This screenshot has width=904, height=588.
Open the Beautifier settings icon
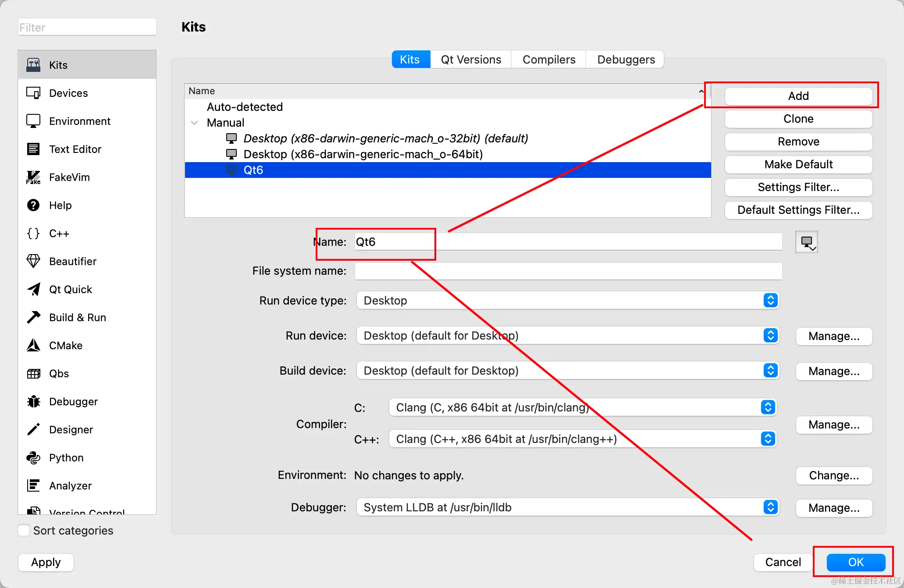coord(33,261)
